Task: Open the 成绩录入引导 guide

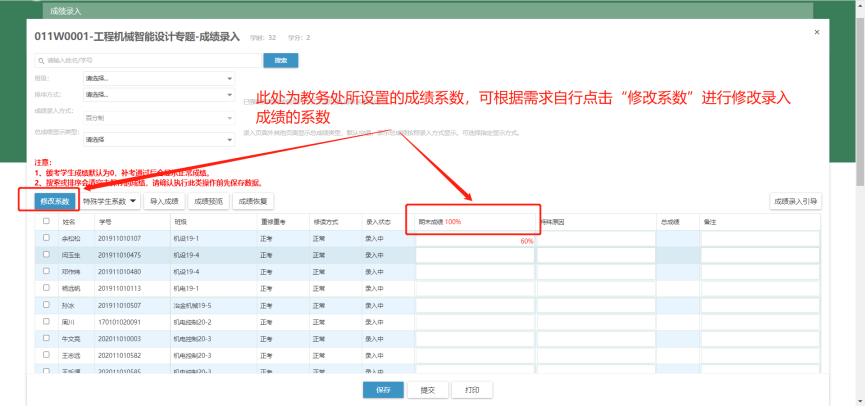Action: (795, 201)
